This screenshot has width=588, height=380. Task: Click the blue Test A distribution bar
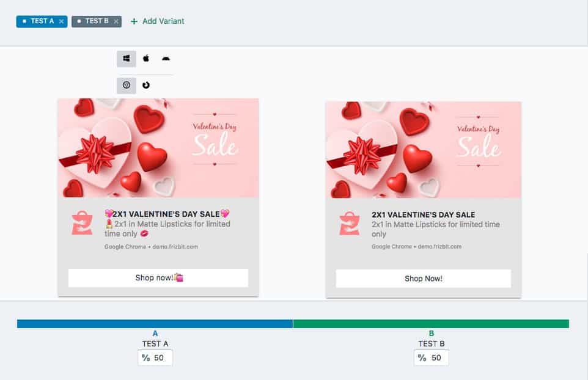pos(155,324)
